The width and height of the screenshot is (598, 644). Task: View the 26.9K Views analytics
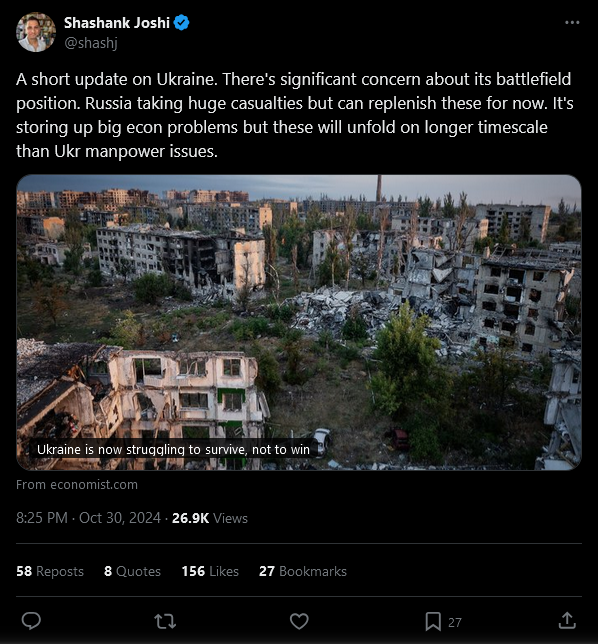[210, 518]
